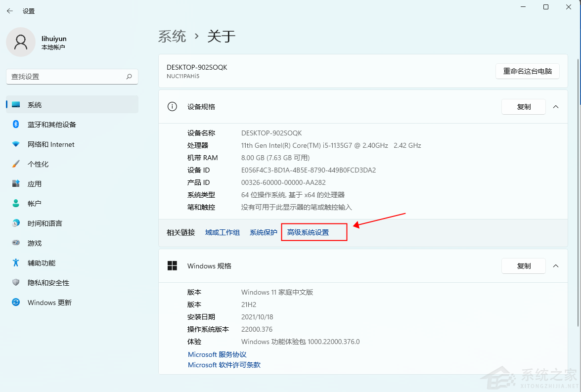581x392 pixels.
Task: Collapse the 设备规格 section
Action: click(x=556, y=107)
